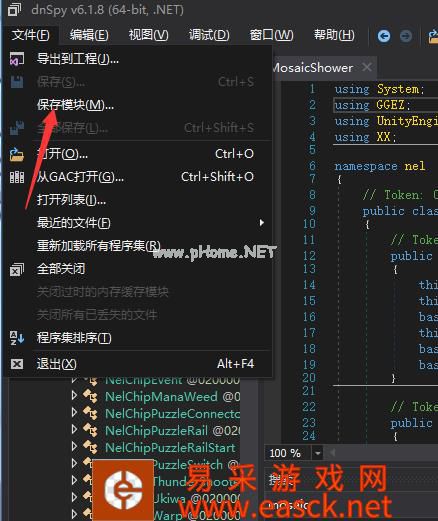This screenshot has width=438, height=521.
Task: Open the 窗口(W) menu
Action: (271, 35)
